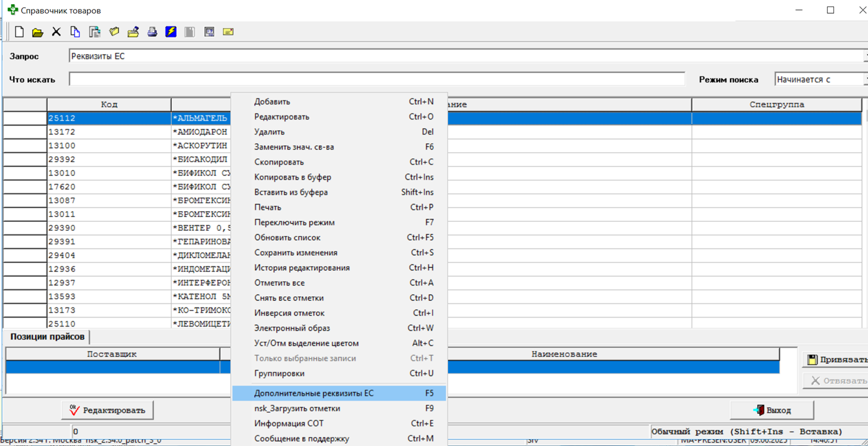Screen dimensions: 868x446
Task: Click the Привязать button
Action: [x=836, y=360]
